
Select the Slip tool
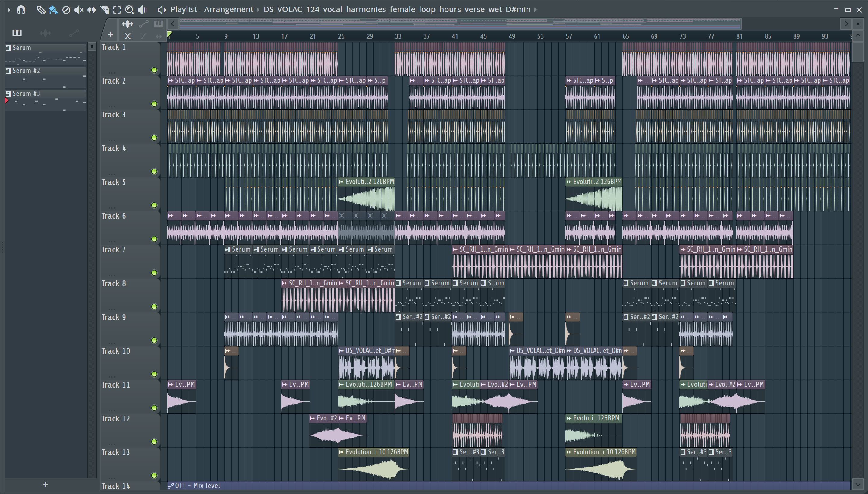click(92, 10)
